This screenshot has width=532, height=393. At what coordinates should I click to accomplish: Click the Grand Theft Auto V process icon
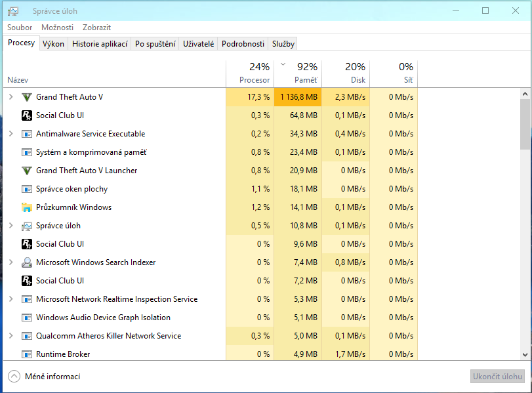(x=27, y=97)
